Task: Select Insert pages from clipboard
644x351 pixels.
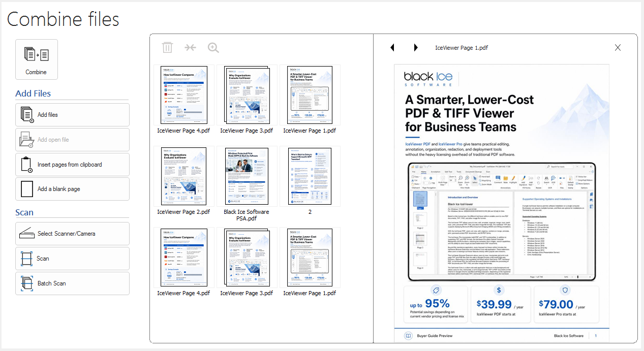Action: coord(72,165)
